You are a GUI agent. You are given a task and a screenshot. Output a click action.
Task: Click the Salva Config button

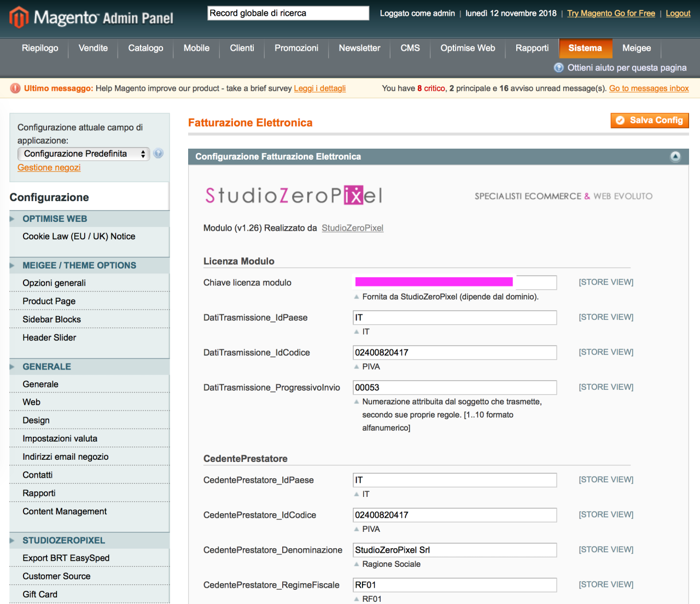click(650, 120)
